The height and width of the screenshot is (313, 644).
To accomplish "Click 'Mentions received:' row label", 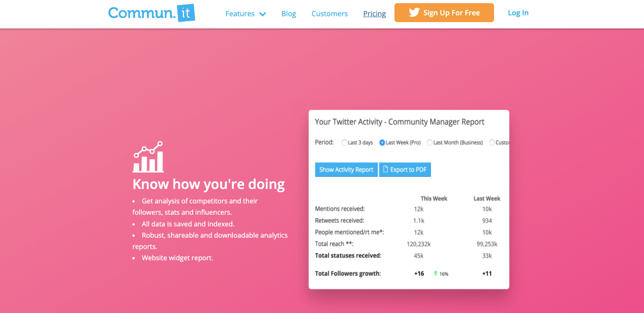I will tap(340, 209).
